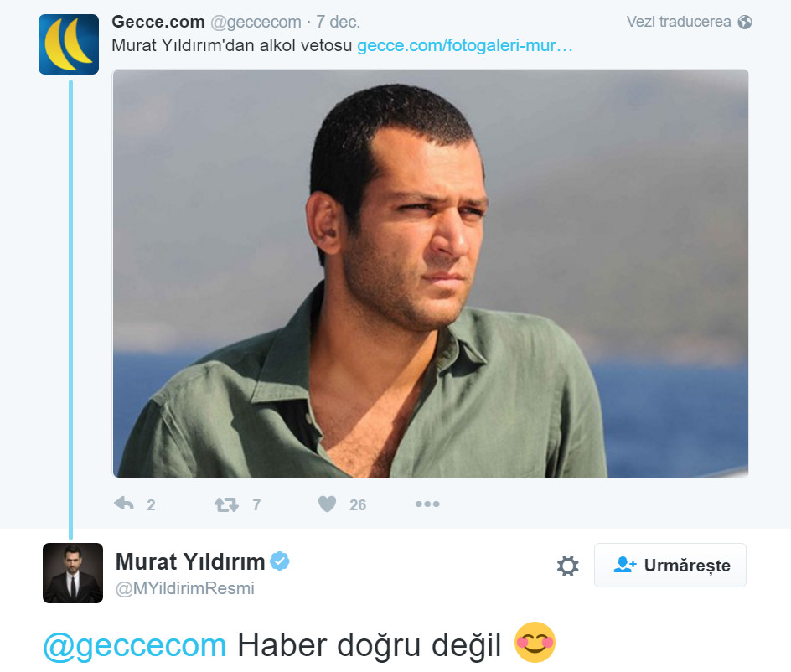This screenshot has width=791, height=672.
Task: Click the Murat Yıldırım display name
Action: point(190,561)
